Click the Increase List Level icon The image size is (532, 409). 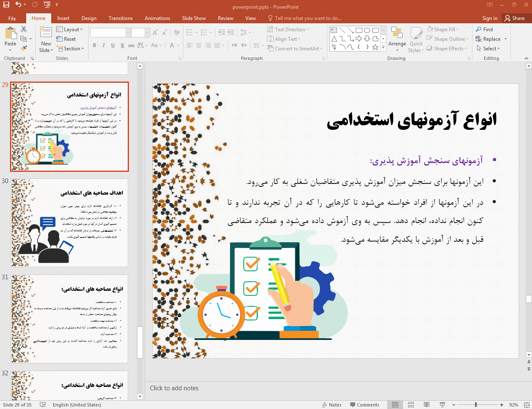pos(231,32)
